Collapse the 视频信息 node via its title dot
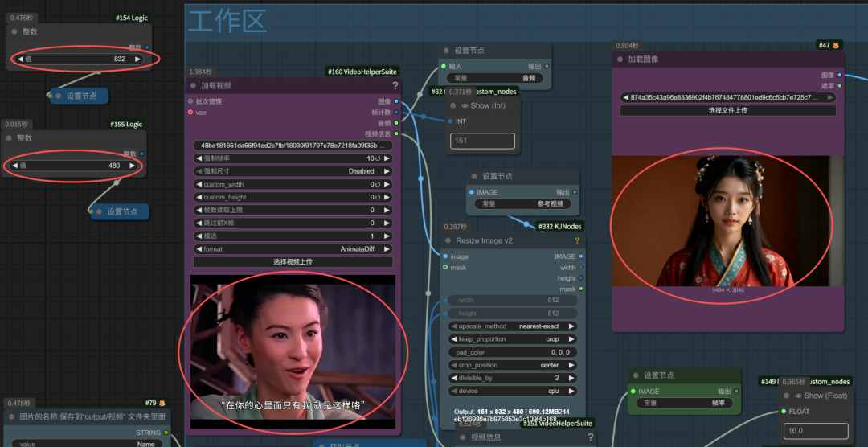Image resolution: width=868 pixels, height=447 pixels. coord(464,437)
